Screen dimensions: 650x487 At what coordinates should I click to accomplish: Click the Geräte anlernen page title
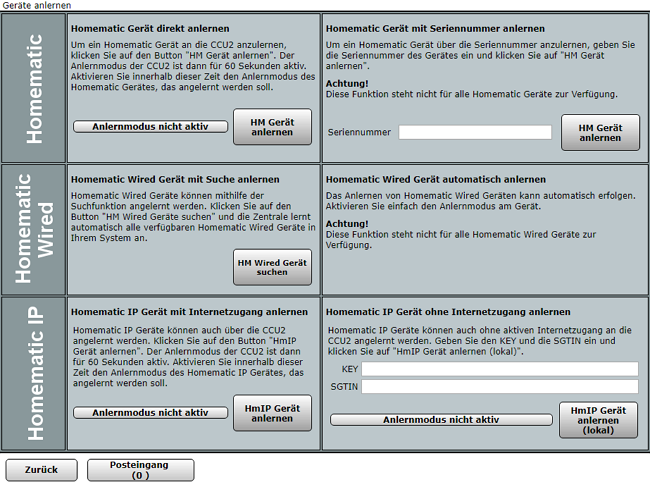(x=36, y=6)
